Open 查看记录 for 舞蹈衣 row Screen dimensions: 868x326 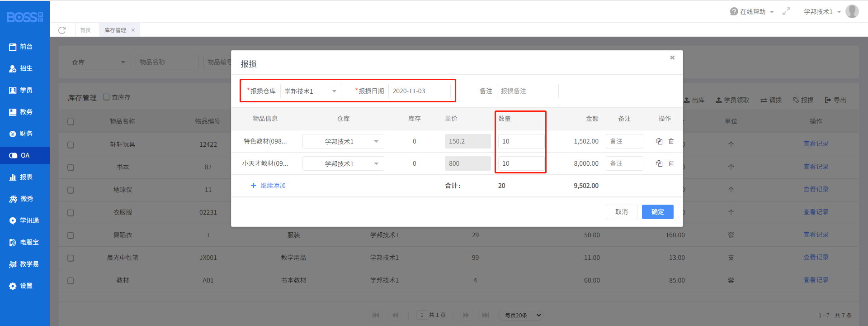click(x=816, y=235)
